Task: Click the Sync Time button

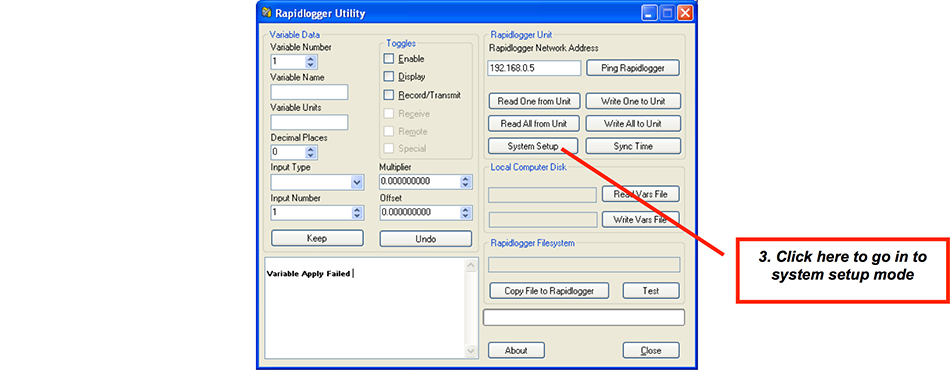Action: click(x=633, y=146)
